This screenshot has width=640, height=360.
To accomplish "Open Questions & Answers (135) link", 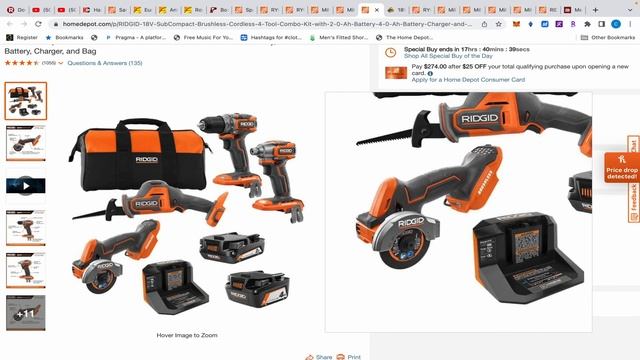I will pos(105,63).
